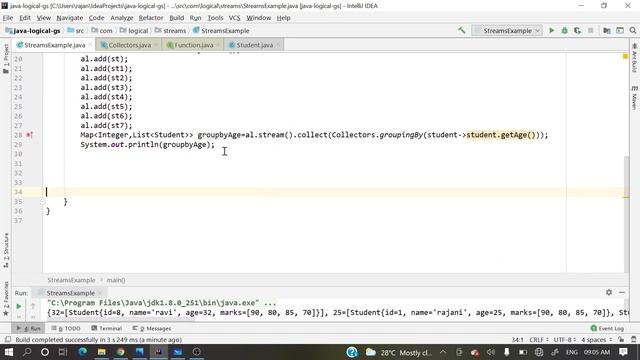The width and height of the screenshot is (640, 360).
Task: Open the File menu
Action: pos(8,18)
